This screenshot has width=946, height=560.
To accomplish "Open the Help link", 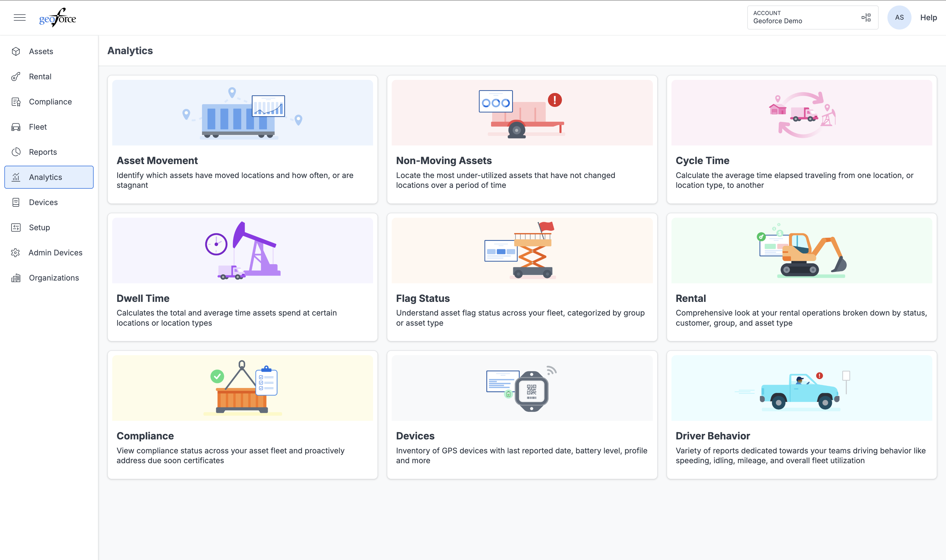I will (x=928, y=17).
